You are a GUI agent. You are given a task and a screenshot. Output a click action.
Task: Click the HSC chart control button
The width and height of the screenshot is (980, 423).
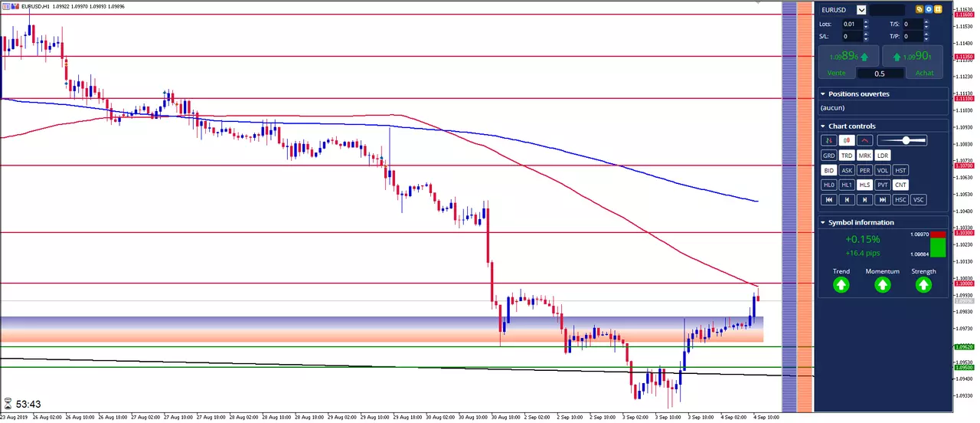pos(901,199)
